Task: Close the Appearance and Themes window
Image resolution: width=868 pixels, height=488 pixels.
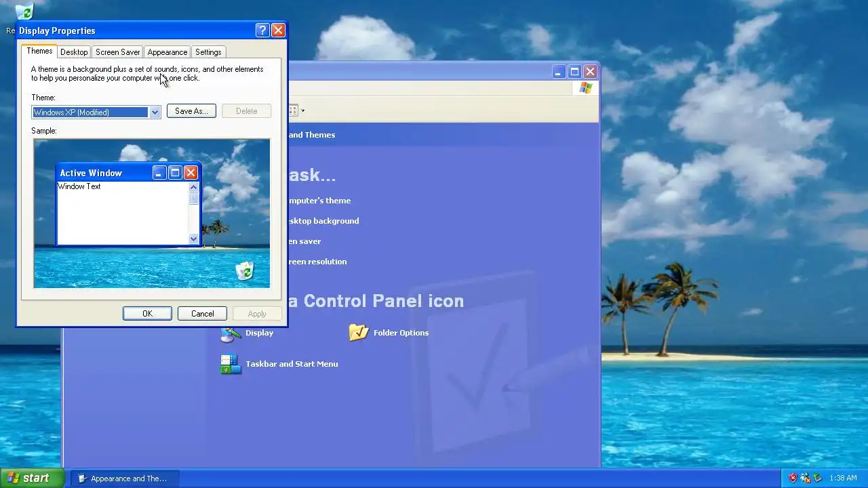Action: point(590,72)
